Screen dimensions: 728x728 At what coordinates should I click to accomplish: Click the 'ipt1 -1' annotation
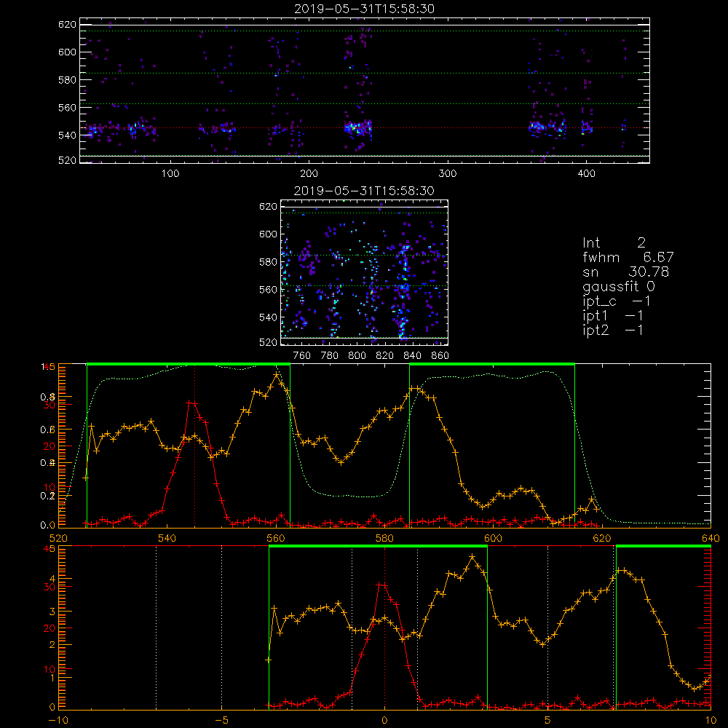pyautogui.click(x=613, y=316)
